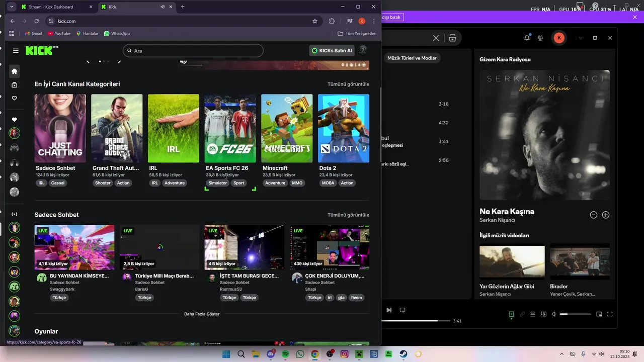Image resolution: width=644 pixels, height=362 pixels.
Task: Click Kick profile avatar in header
Action: tap(363, 50)
